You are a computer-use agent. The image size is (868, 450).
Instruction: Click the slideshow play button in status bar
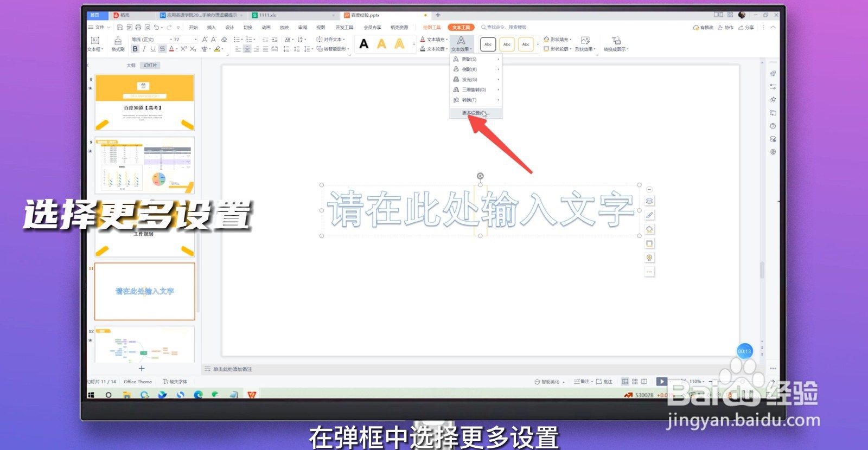(x=661, y=382)
